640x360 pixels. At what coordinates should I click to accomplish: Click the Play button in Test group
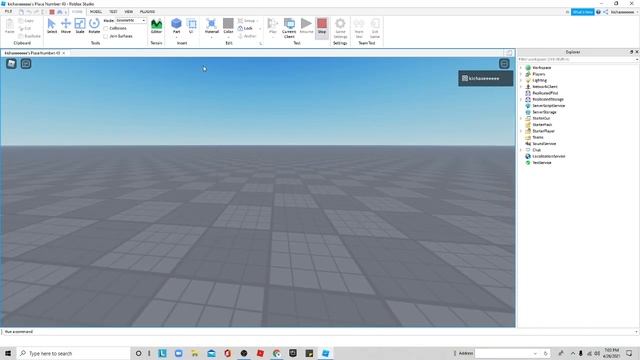273,26
